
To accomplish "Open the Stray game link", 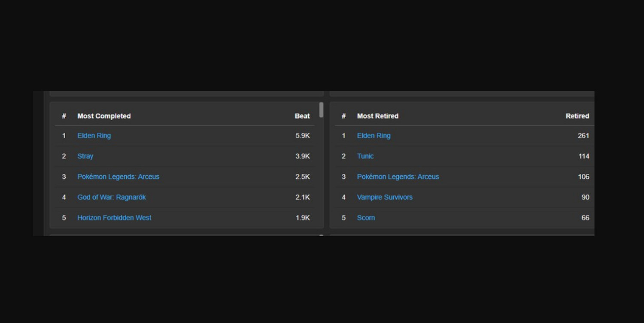I will pos(85,156).
